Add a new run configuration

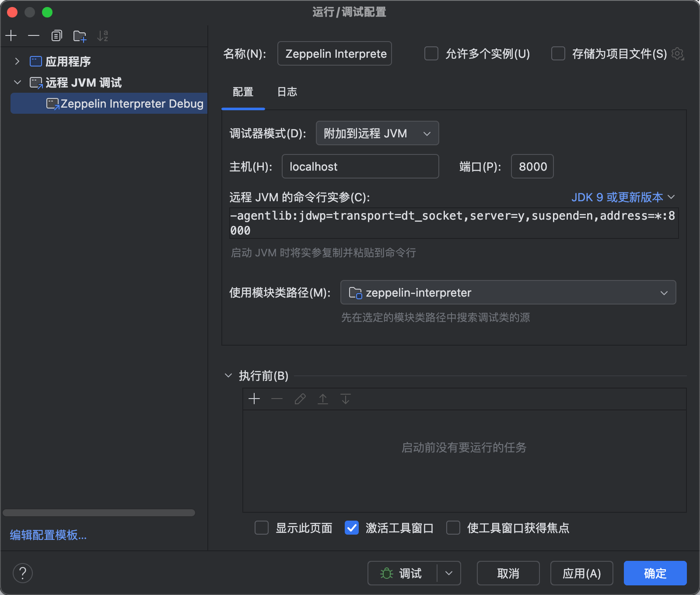11,36
